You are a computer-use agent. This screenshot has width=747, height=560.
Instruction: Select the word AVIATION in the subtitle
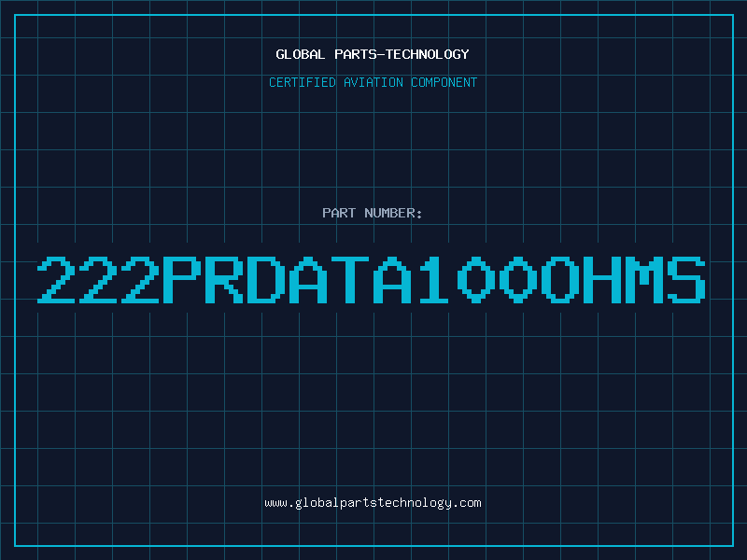click(373, 83)
